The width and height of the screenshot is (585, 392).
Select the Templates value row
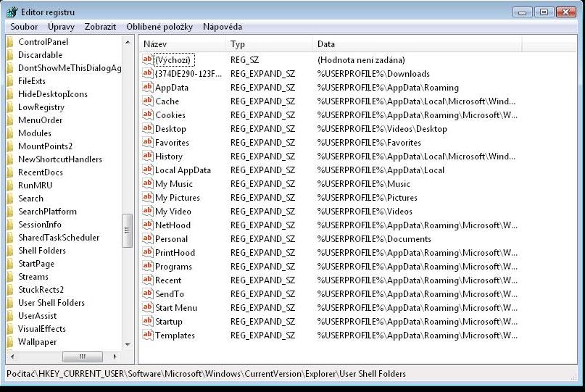click(175, 335)
